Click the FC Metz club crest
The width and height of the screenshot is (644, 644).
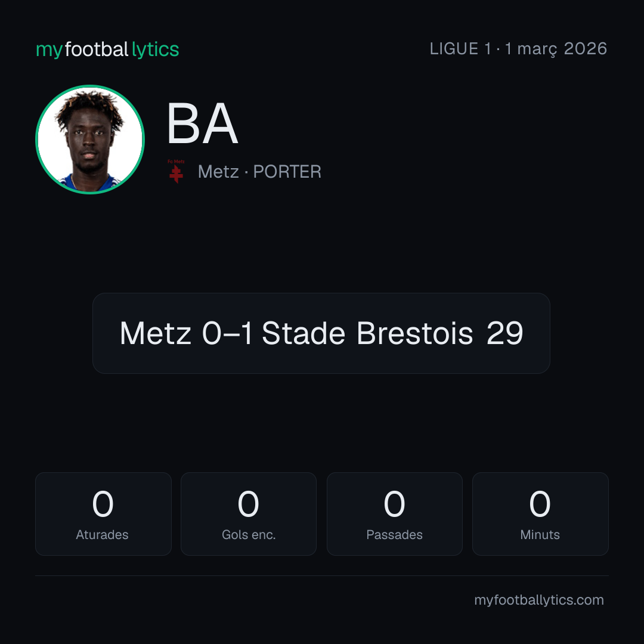coord(176,171)
